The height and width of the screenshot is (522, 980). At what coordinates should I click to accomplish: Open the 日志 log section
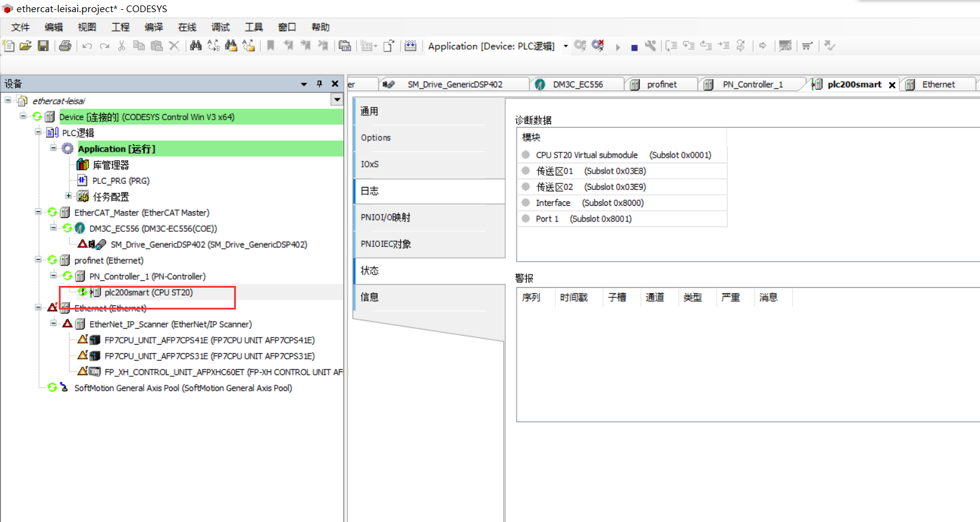click(x=370, y=191)
